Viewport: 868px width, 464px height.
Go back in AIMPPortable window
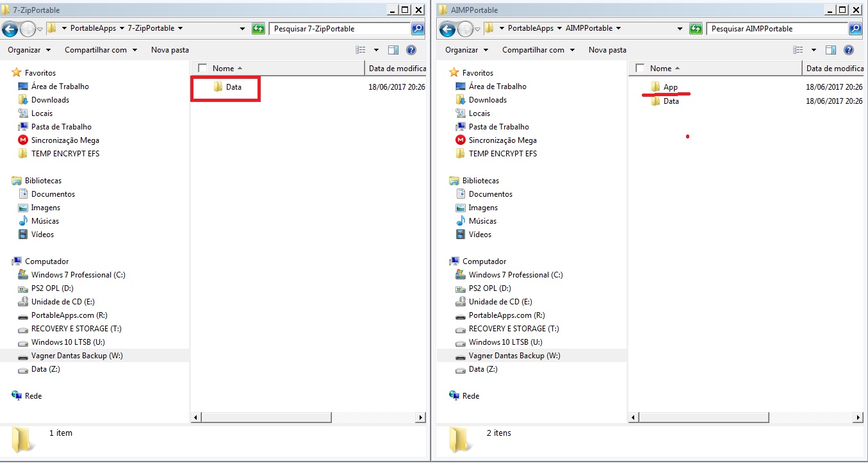coord(447,29)
